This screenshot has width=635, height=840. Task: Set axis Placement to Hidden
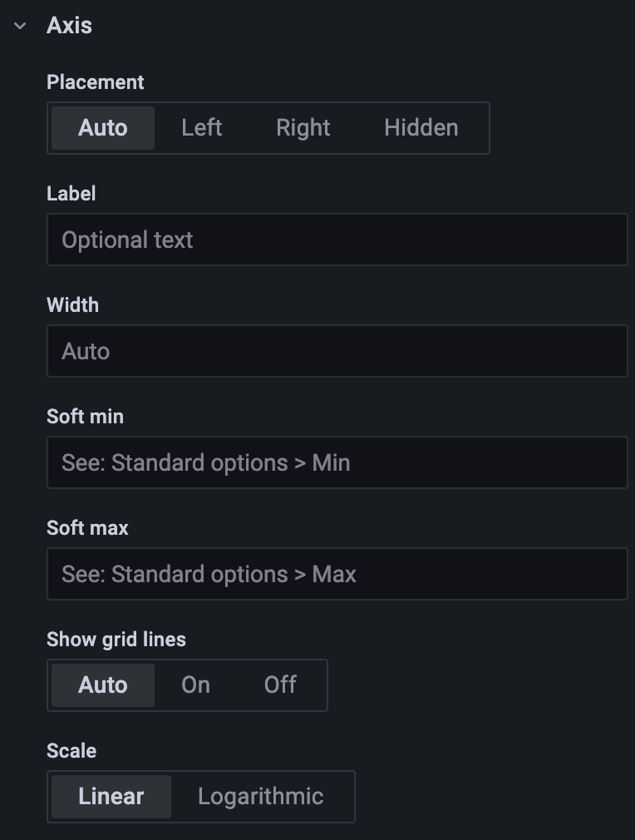[x=421, y=128]
